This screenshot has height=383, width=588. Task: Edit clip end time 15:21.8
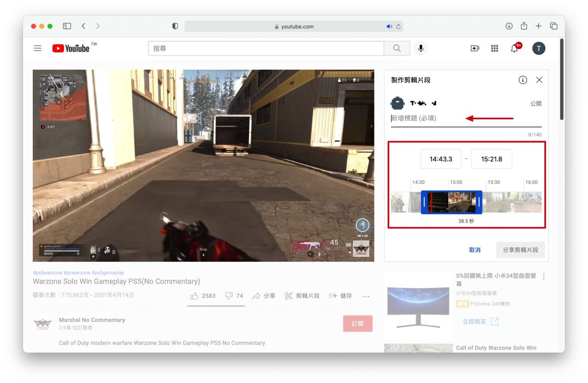pyautogui.click(x=491, y=159)
